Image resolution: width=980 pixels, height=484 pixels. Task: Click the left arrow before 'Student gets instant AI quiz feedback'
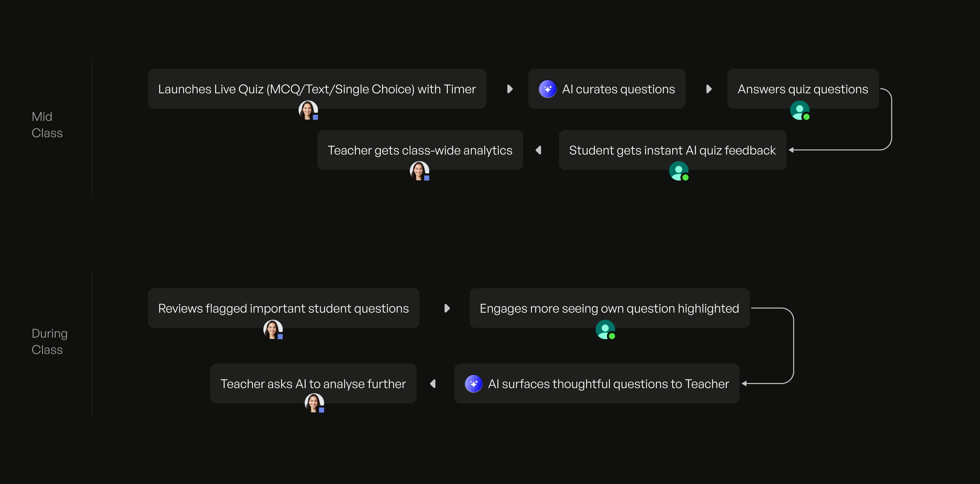point(538,150)
